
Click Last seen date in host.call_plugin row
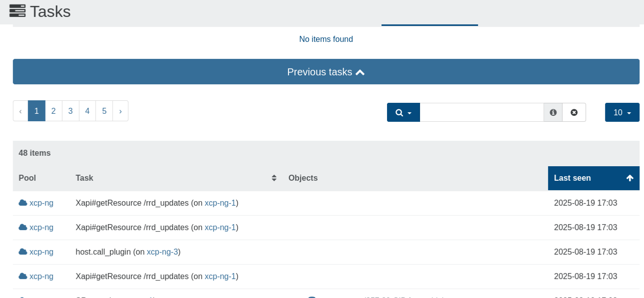[585, 252]
